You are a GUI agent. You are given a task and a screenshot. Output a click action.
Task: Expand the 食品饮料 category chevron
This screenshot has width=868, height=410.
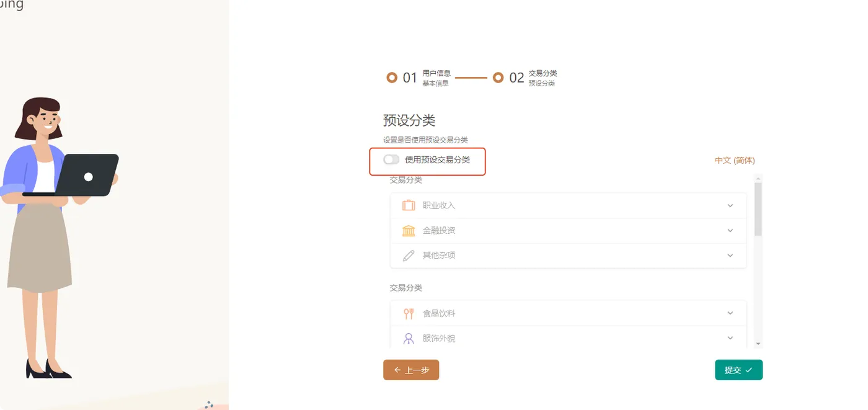730,314
